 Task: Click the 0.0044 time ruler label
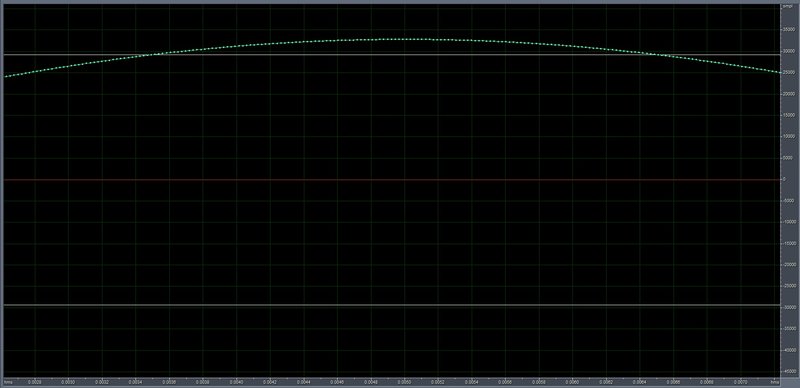[x=304, y=381]
